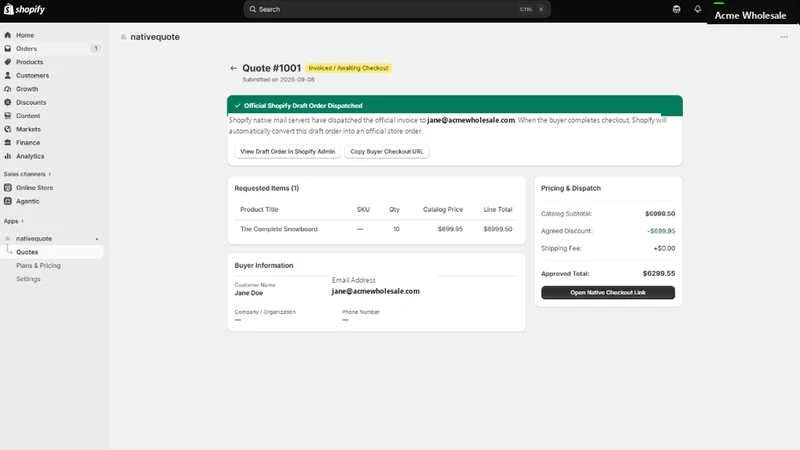Click the jane@acmewholesale.com email in banner
800x450 pixels.
[x=471, y=120]
